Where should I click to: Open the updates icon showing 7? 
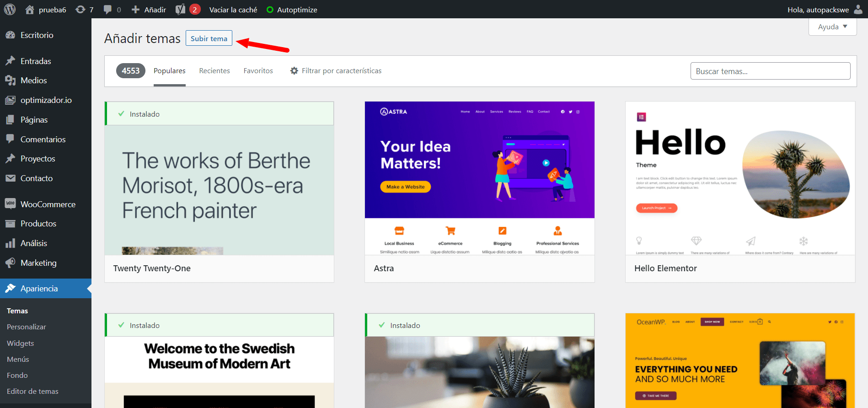pos(80,9)
